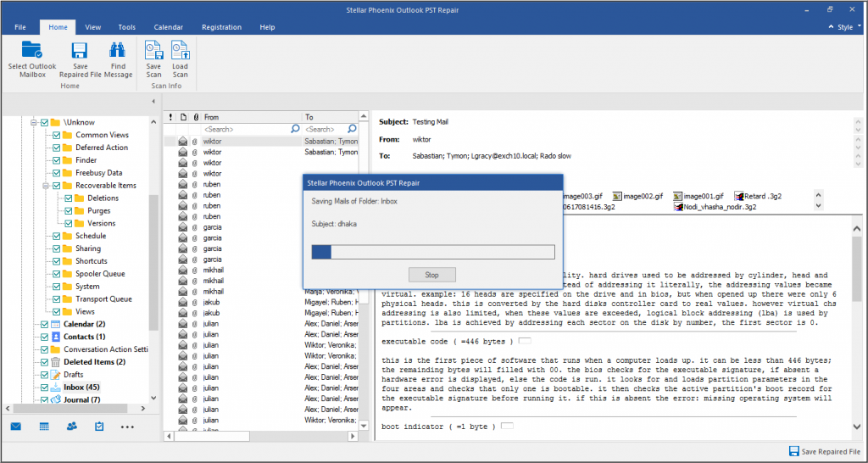Toggle the Calendar (2) checkbox
Screen dimensions: 868x463
tap(45, 324)
